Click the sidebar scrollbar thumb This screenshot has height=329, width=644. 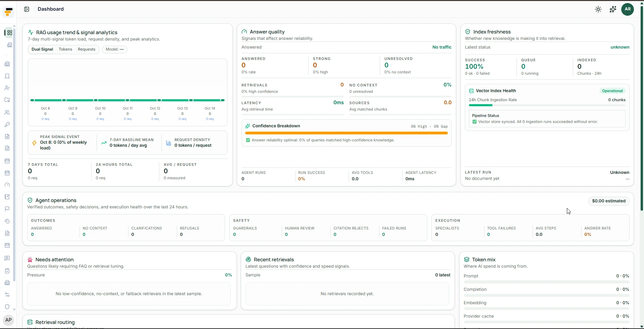coord(14,154)
